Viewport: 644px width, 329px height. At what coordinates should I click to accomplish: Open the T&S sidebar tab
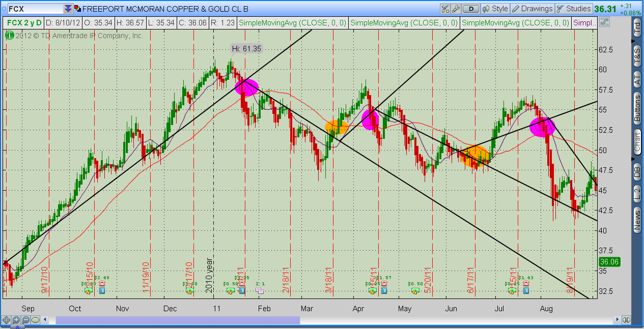(x=637, y=55)
